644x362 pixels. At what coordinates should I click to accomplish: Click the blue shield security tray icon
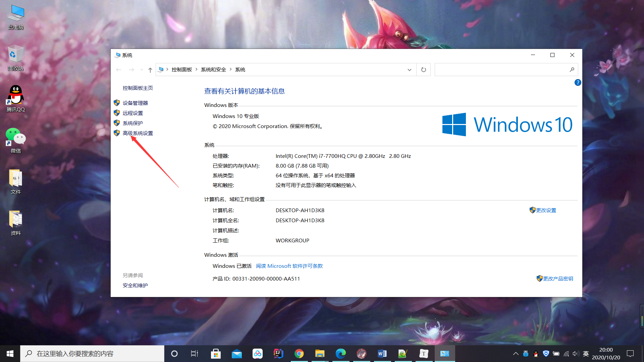click(x=546, y=354)
